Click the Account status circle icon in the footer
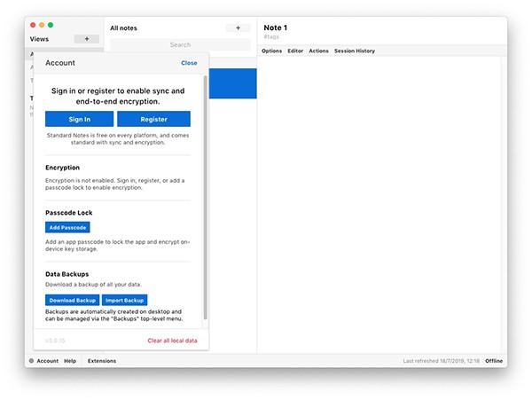 [x=31, y=361]
